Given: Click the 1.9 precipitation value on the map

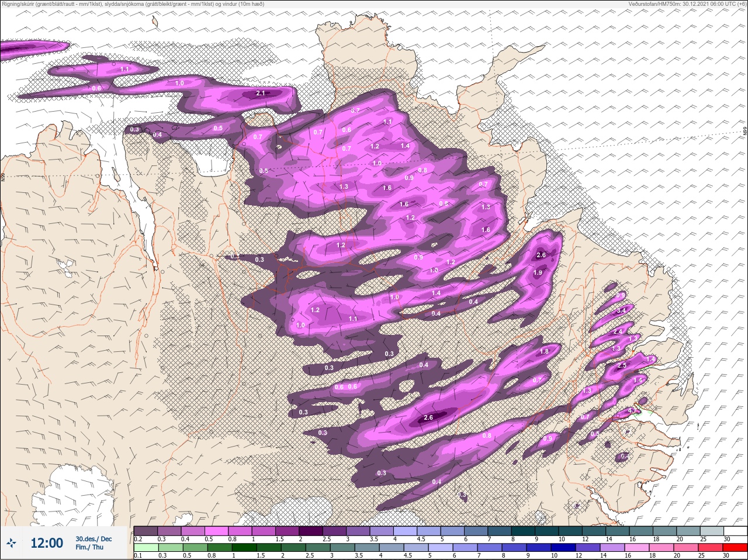Looking at the screenshot, I should click(538, 273).
